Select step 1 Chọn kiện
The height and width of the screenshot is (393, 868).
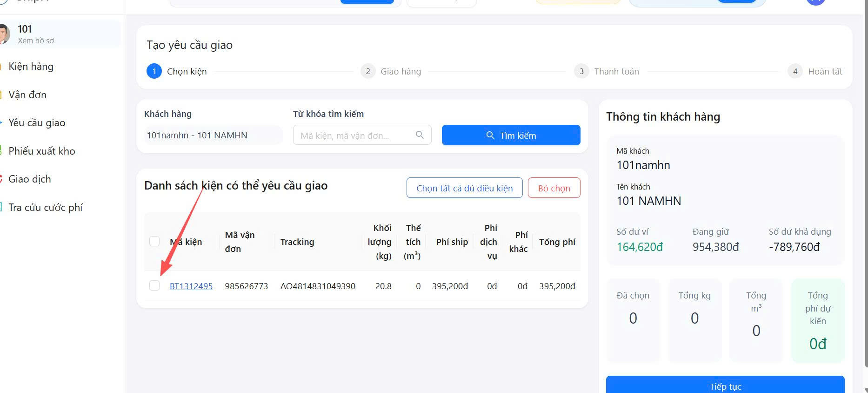[x=177, y=71]
